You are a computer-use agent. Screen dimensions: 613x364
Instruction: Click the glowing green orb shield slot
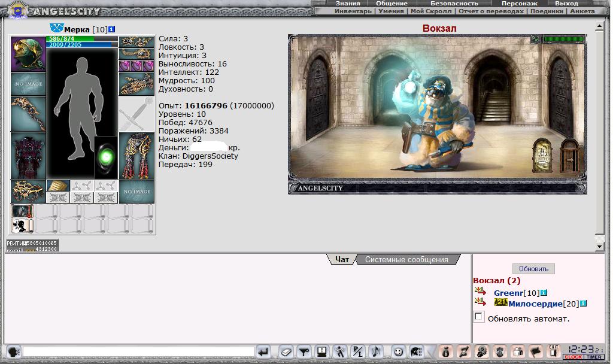[106, 157]
